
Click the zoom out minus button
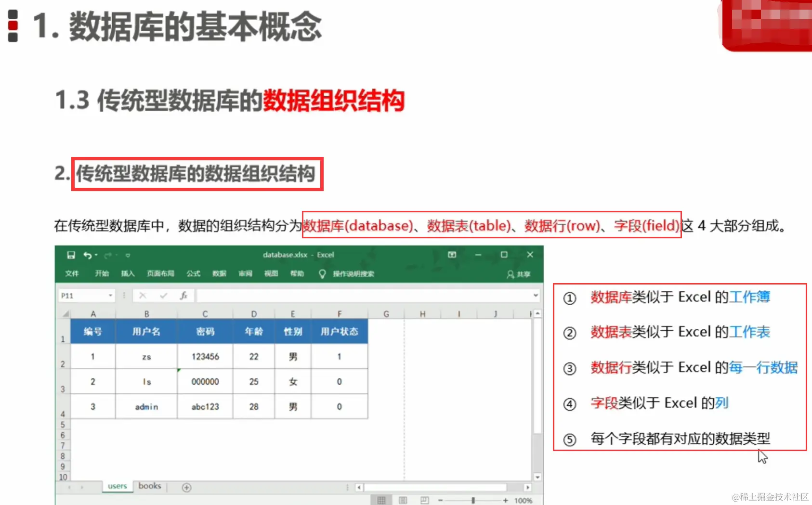[x=440, y=501]
